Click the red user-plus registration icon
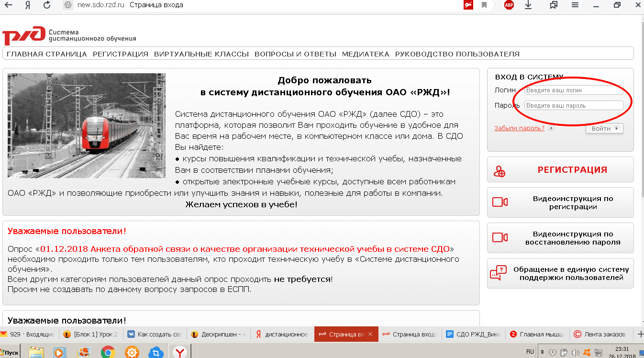This screenshot has width=644, height=358. 500,171
